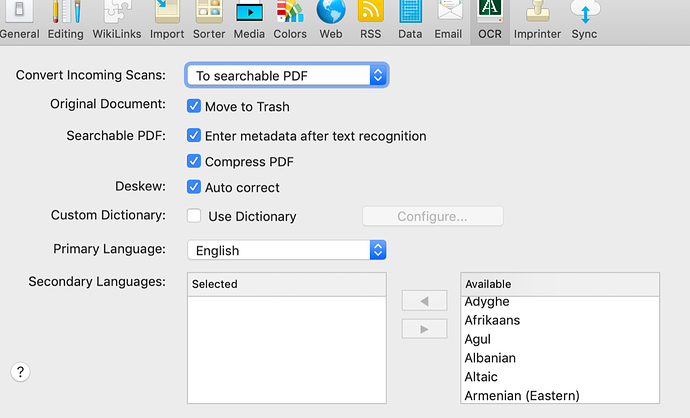Viewport: 690px width, 418px height.
Task: Show Colors preferences pane
Action: (x=290, y=20)
